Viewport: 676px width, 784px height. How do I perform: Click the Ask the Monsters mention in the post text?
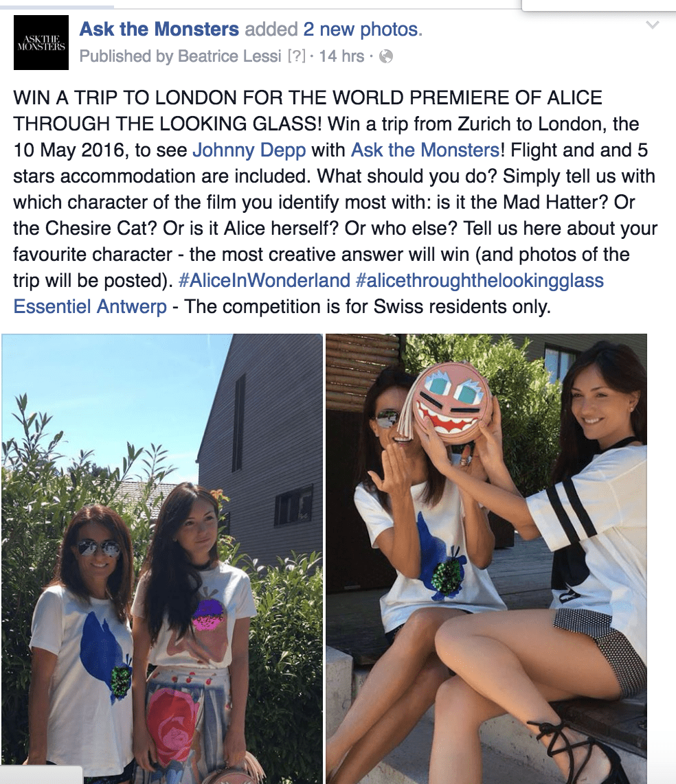click(425, 150)
